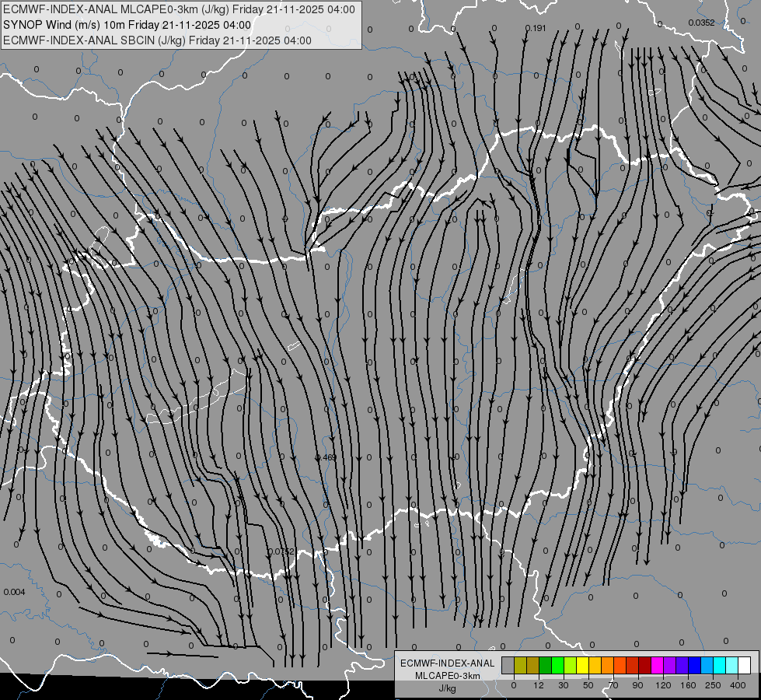Select the red-orange legend swatch
The image size is (761, 700).
[620, 665]
